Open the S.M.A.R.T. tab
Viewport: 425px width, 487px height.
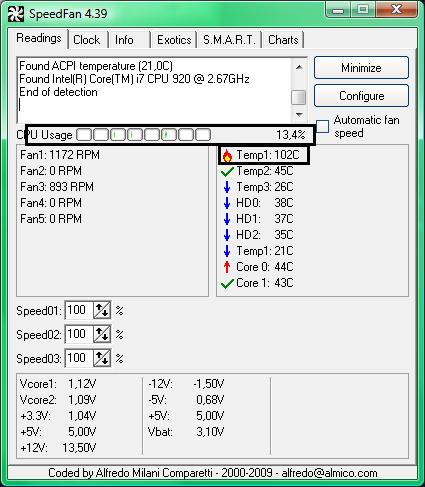229,40
